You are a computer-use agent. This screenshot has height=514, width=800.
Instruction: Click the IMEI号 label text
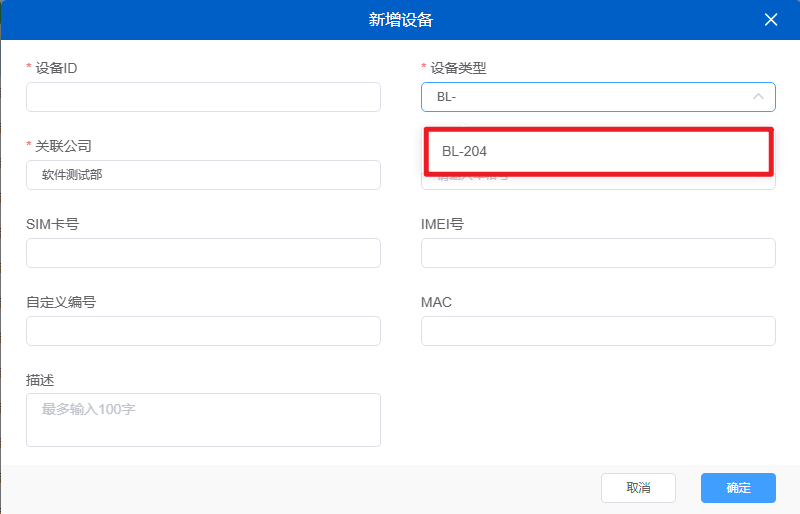[442, 224]
